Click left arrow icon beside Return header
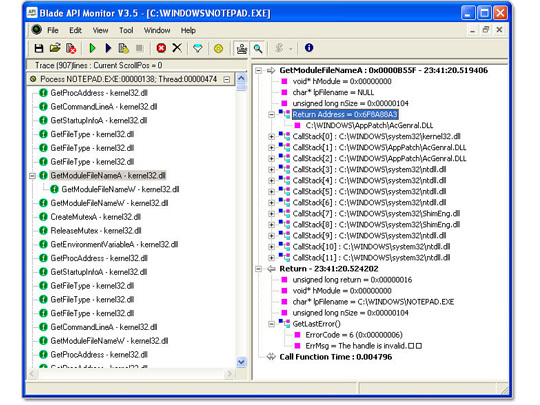 tap(271, 269)
